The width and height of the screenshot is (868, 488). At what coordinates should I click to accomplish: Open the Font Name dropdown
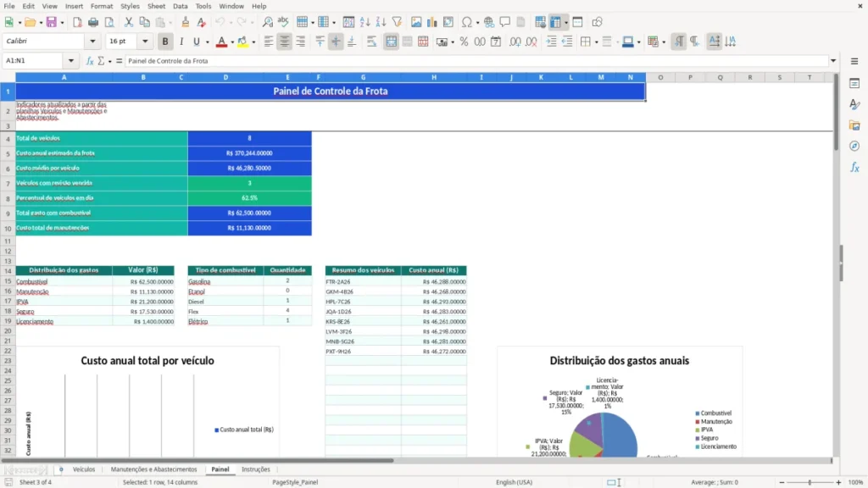(x=92, y=42)
